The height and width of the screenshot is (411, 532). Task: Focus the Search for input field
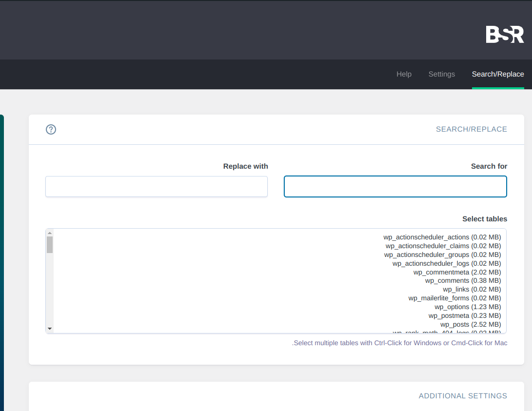click(x=395, y=187)
